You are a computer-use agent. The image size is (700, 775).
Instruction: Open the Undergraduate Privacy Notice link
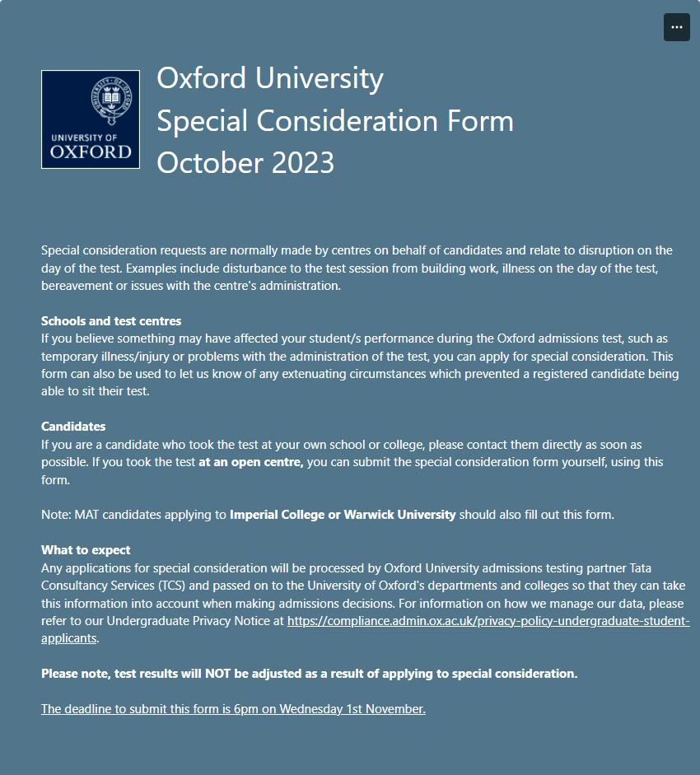(x=488, y=621)
